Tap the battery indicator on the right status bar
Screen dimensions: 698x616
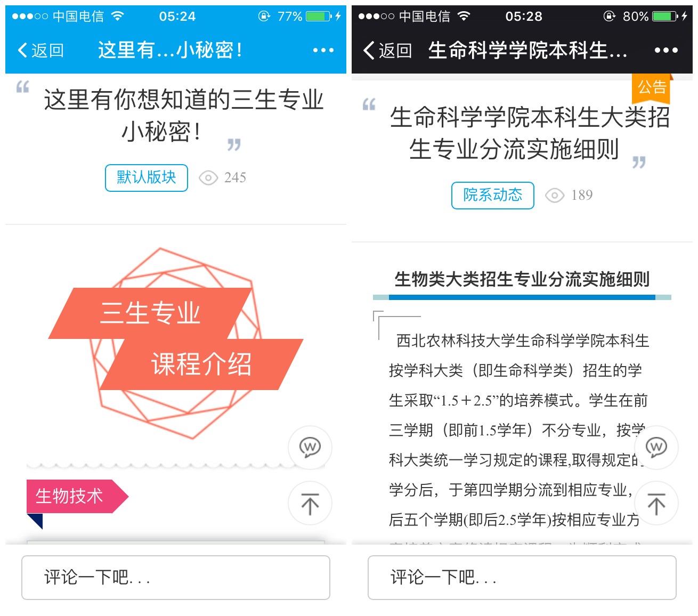click(x=665, y=17)
